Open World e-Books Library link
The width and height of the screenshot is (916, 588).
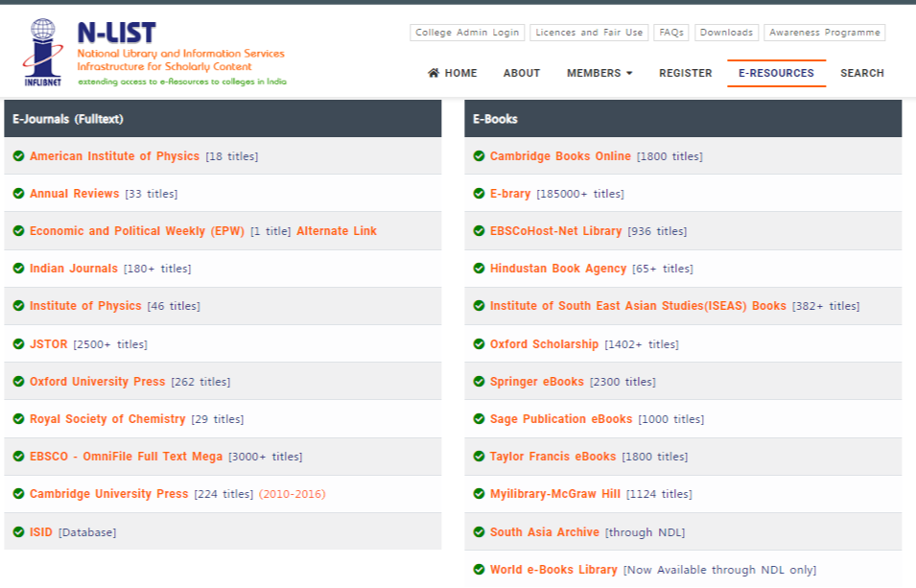pos(553,570)
